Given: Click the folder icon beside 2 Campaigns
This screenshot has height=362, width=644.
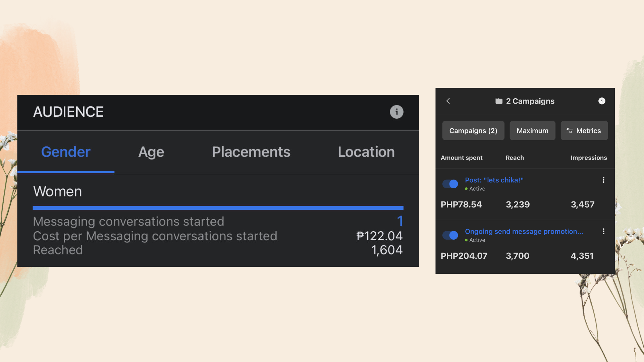Looking at the screenshot, I should [x=499, y=101].
